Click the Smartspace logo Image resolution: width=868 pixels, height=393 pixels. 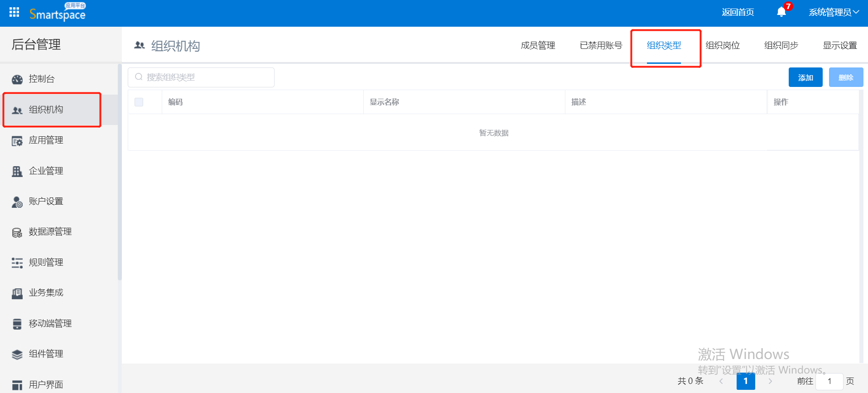[58, 12]
